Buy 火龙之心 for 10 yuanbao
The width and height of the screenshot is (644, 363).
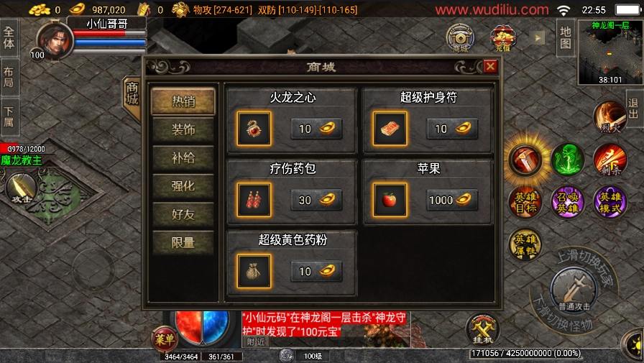316,129
